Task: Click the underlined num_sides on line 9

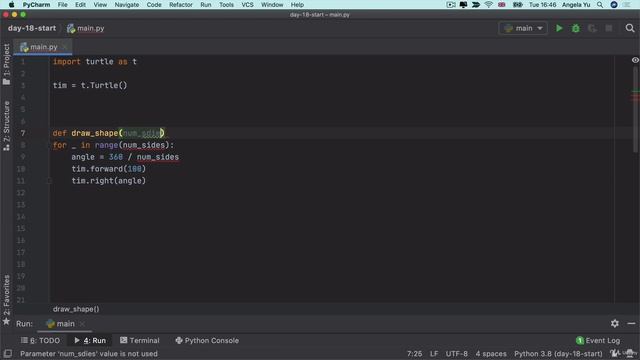Action: [158, 157]
